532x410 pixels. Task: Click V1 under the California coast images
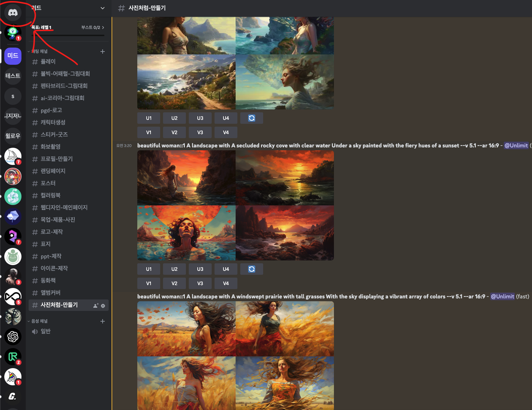pyautogui.click(x=149, y=132)
